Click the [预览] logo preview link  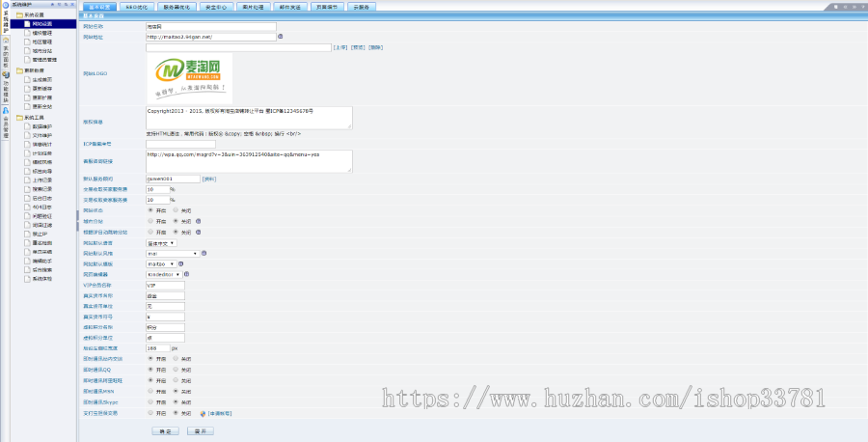coord(358,47)
